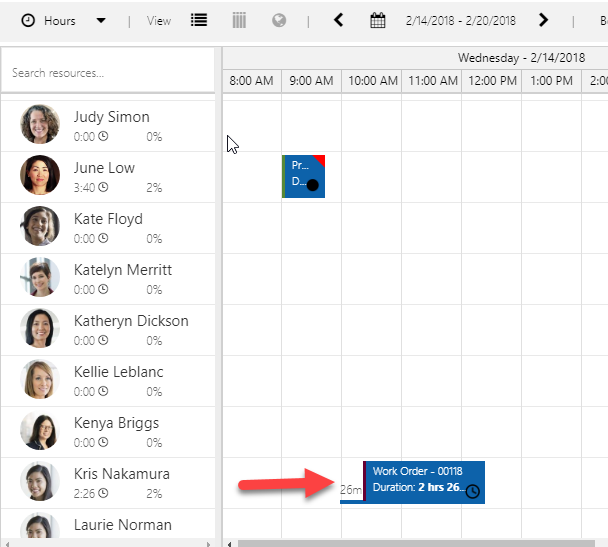Click the 26m travel time segment

click(351, 490)
